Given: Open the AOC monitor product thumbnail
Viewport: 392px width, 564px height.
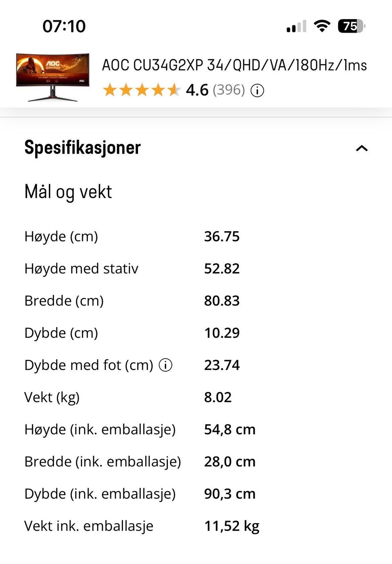Looking at the screenshot, I should pyautogui.click(x=53, y=76).
